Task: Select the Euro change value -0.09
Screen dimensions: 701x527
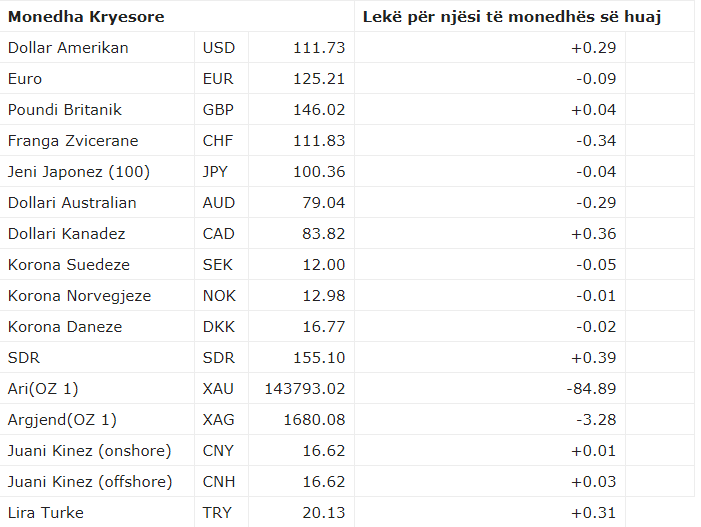Action: (596, 79)
